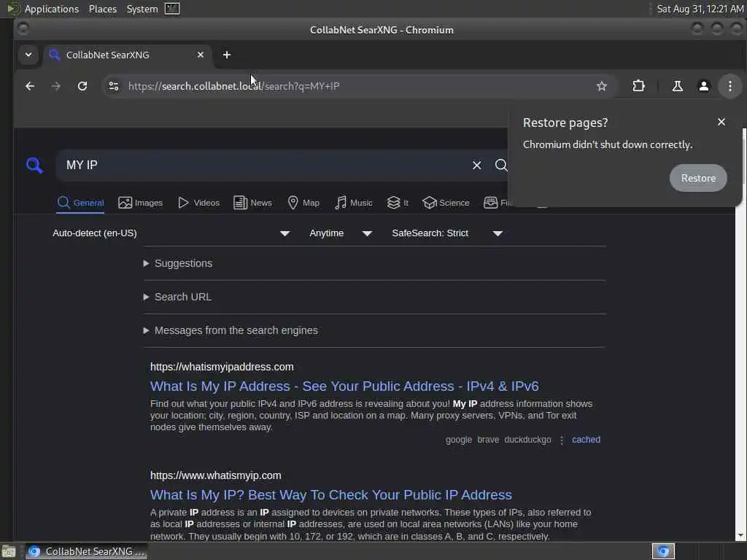Open the SafeSearch: Strict dropdown

click(x=447, y=233)
